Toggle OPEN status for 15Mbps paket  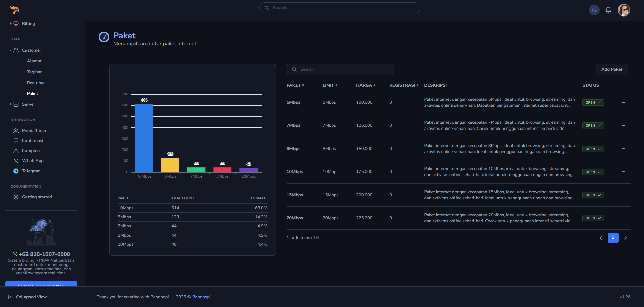(593, 195)
